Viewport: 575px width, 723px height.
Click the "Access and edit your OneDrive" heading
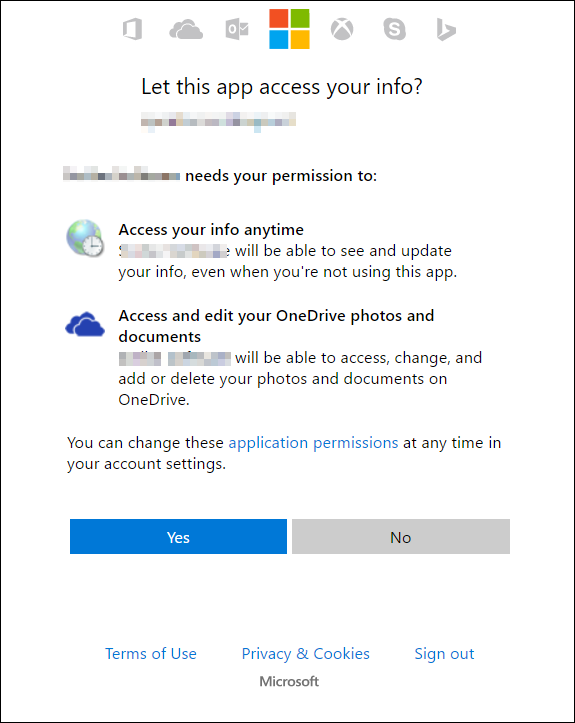276,326
